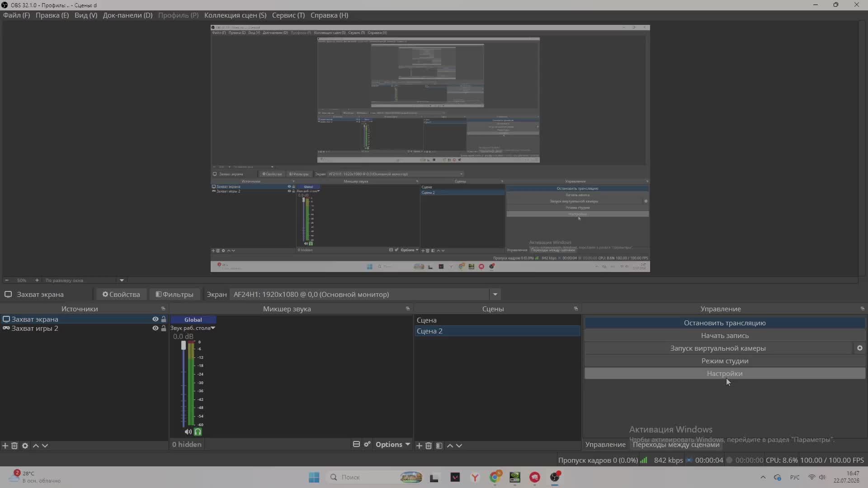
Task: Open Док-панели menu
Action: pyautogui.click(x=127, y=15)
